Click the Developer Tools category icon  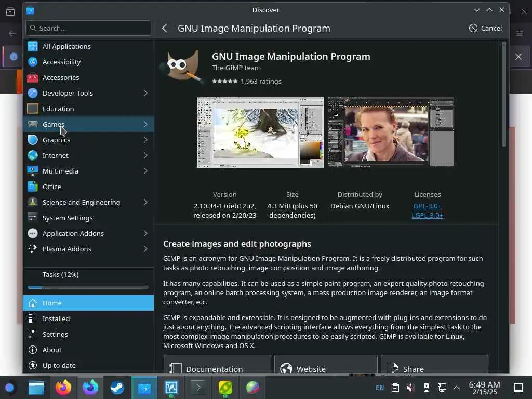coord(33,93)
